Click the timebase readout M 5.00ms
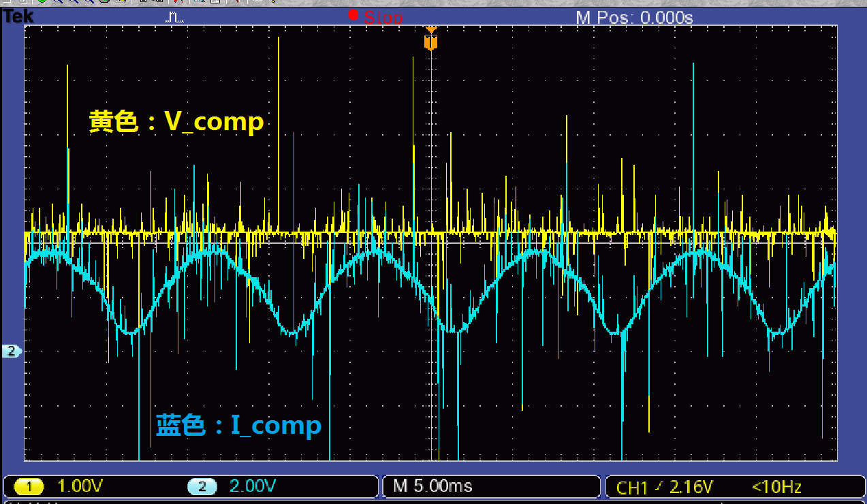This screenshot has width=867, height=504. click(x=432, y=486)
